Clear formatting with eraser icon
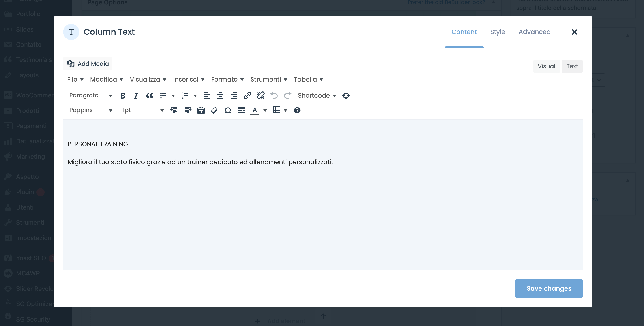644x326 pixels. pos(214,110)
